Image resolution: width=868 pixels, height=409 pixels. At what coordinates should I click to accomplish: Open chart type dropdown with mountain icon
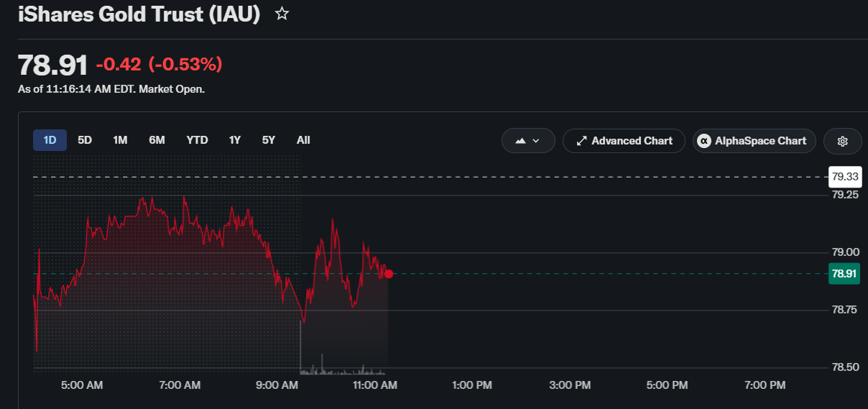pos(528,141)
